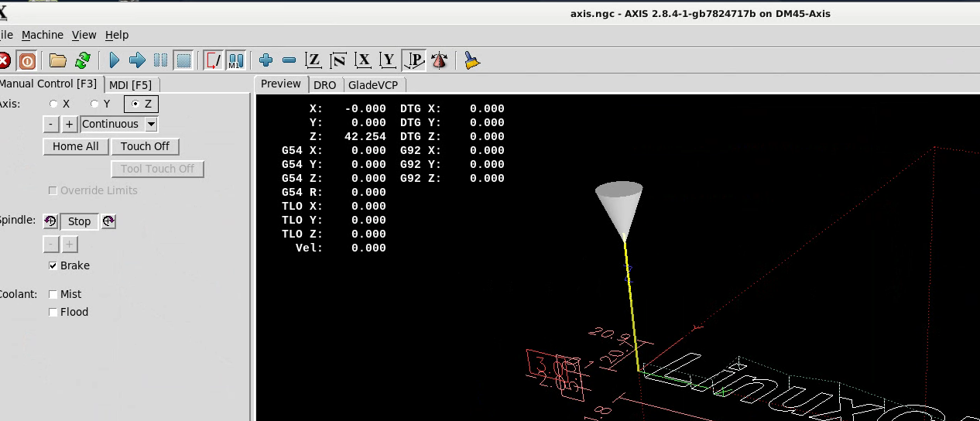Enable Flood coolant checkbox
Viewport: 980px width, 421px height.
pos(53,312)
